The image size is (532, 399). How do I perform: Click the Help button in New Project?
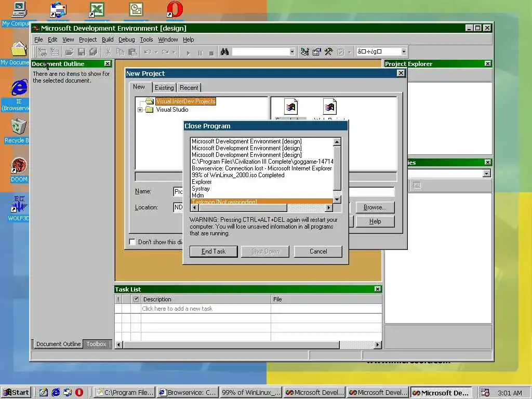[x=375, y=221]
